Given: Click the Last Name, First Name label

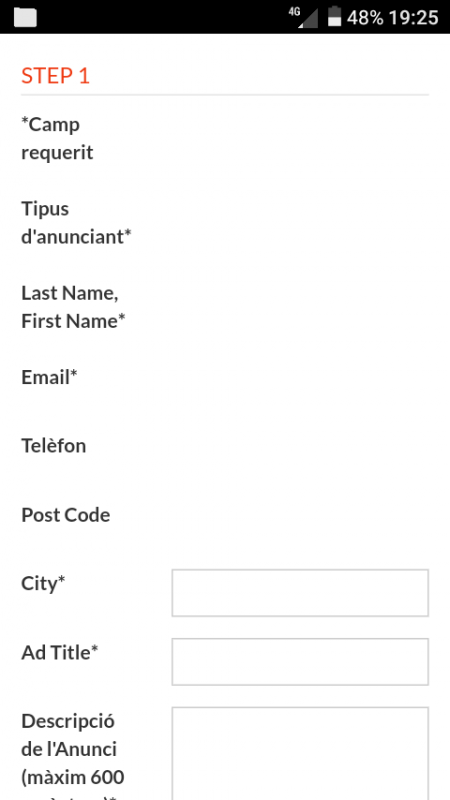Looking at the screenshot, I should coord(73,307).
